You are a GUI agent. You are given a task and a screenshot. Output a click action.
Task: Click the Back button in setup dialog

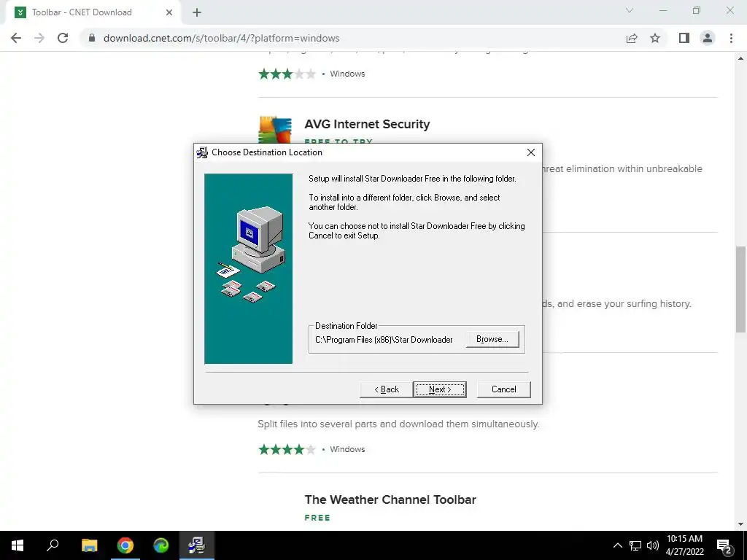(387, 389)
